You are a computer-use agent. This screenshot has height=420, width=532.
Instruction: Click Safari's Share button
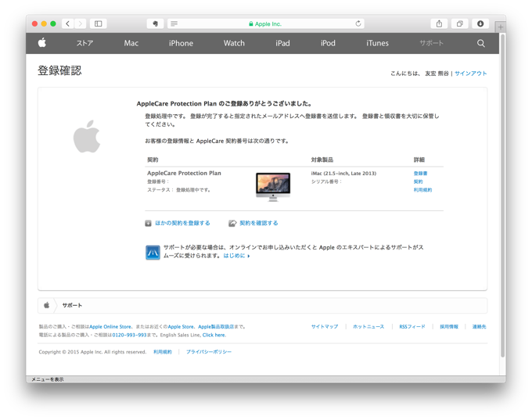[x=439, y=23]
